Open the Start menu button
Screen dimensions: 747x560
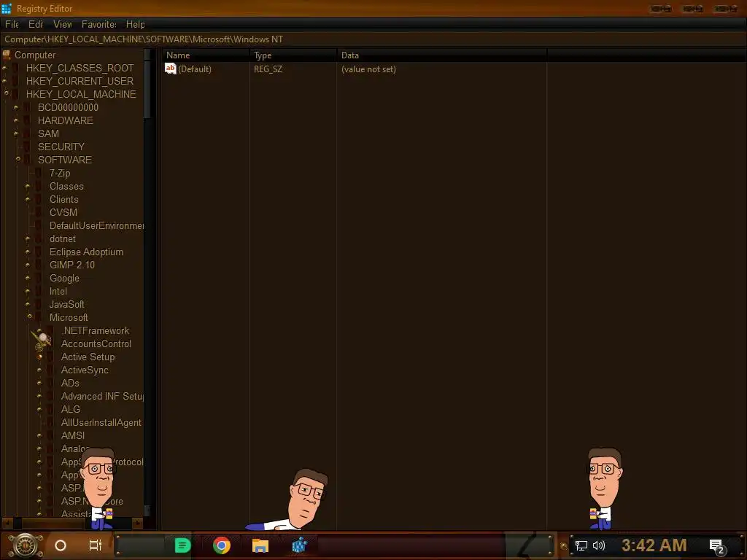coord(26,545)
